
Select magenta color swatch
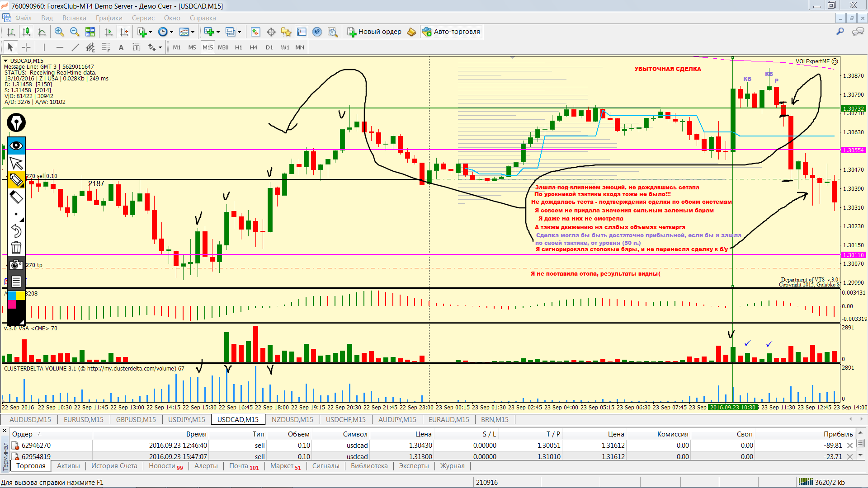[x=12, y=304]
